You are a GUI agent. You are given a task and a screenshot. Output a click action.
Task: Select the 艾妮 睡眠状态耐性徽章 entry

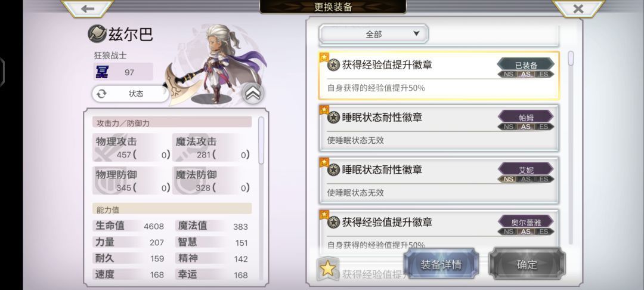coord(439,180)
